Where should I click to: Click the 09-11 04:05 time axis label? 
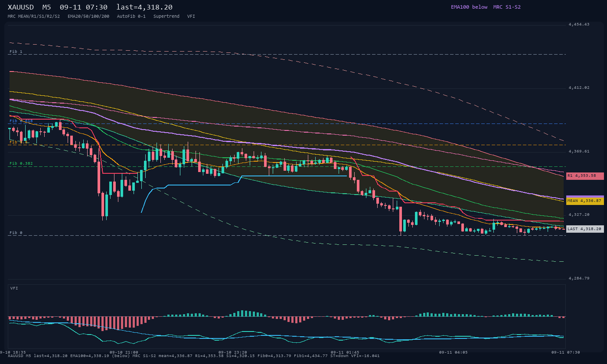coord(453,352)
